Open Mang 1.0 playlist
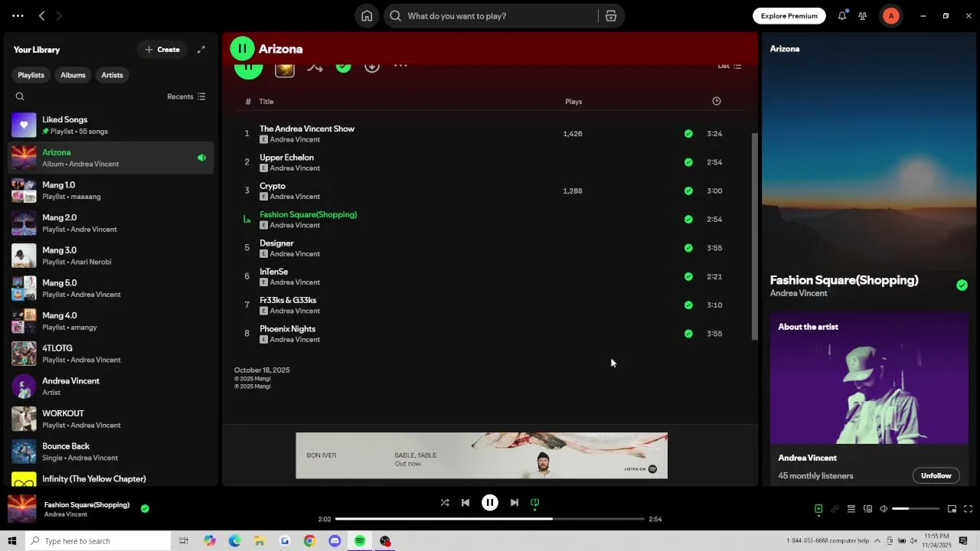Screen dimensions: 980x551 pyautogui.click(x=111, y=191)
